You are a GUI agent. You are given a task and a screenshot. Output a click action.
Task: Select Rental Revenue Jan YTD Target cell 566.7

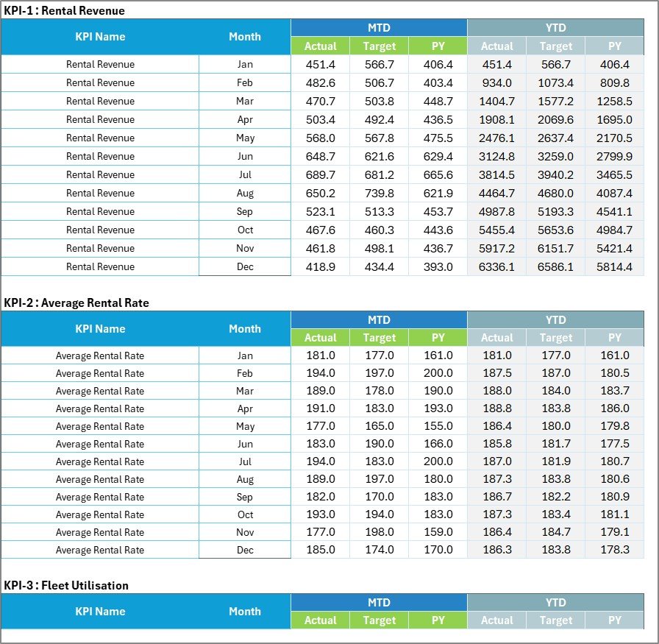pos(555,64)
